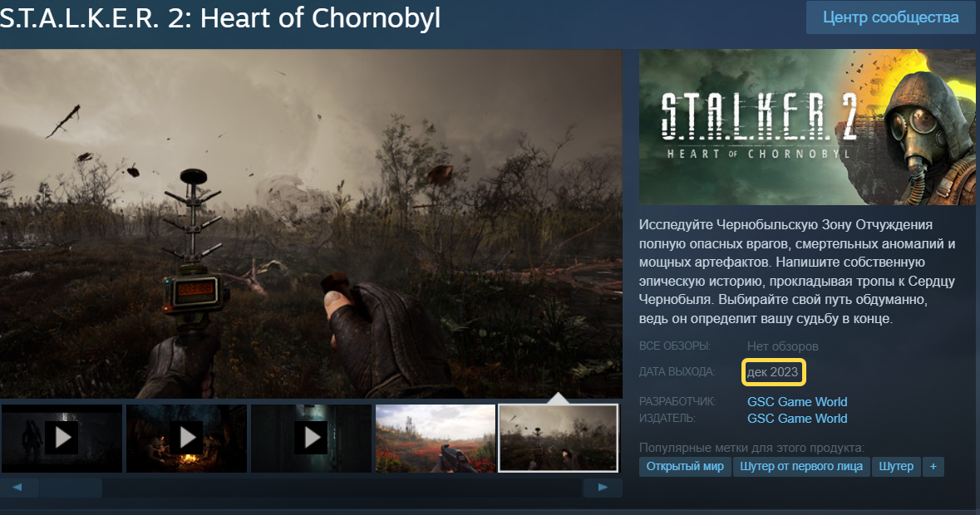Click the left arrow on thumbnail scrollbar
This screenshot has height=515, width=980.
17,488
